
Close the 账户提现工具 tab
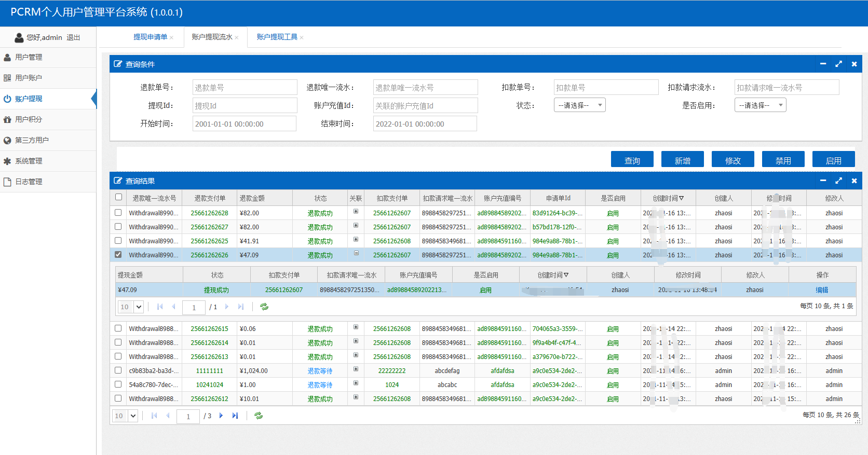click(x=302, y=37)
